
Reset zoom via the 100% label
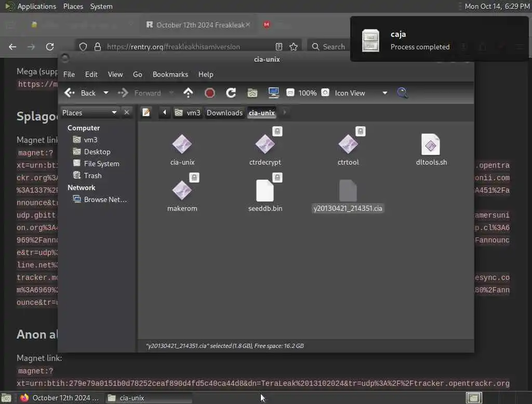click(x=308, y=93)
